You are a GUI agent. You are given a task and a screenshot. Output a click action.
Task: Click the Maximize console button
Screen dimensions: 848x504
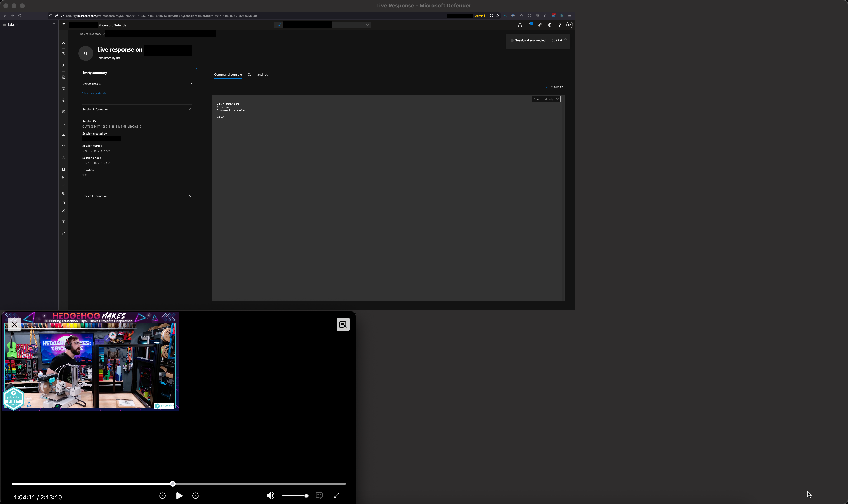point(554,87)
